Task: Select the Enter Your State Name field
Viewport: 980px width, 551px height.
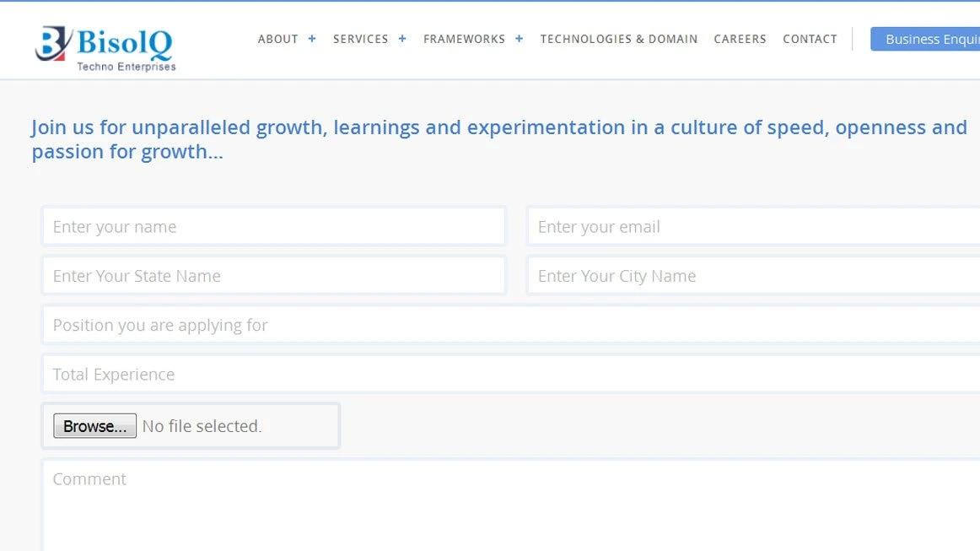Action: click(273, 276)
